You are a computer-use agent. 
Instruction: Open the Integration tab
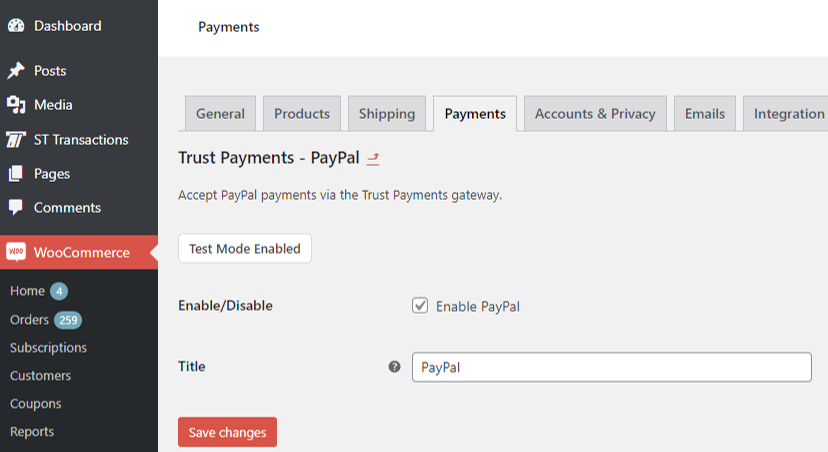click(786, 114)
